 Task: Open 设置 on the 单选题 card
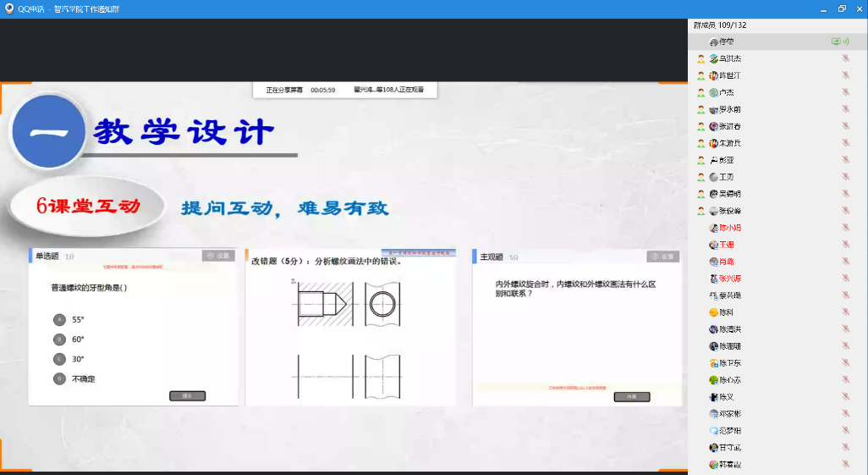218,256
